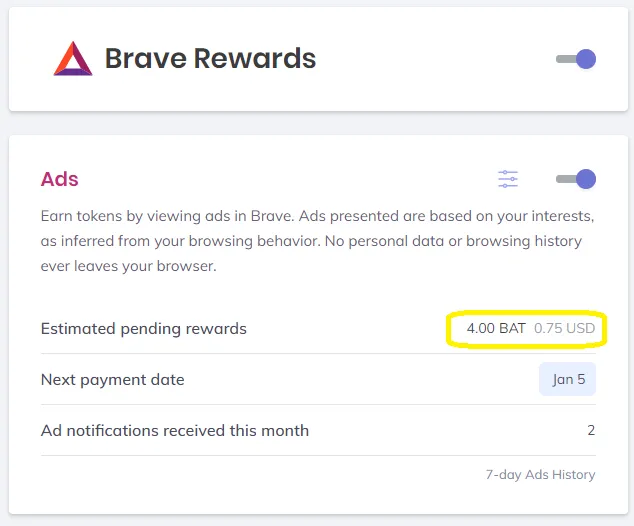Click the Next payment date label
The height and width of the screenshot is (526, 634).
tap(112, 380)
